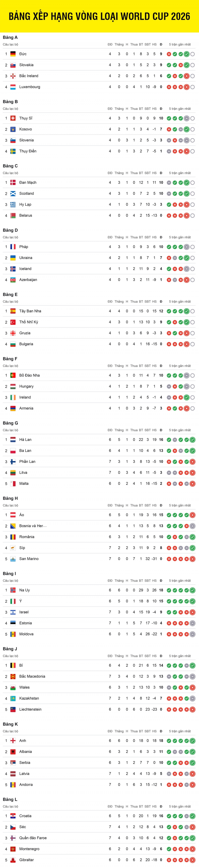This screenshot has height=868, width=199.
Task: Click the Norway flag next to Na Uy
Action: tap(13, 590)
